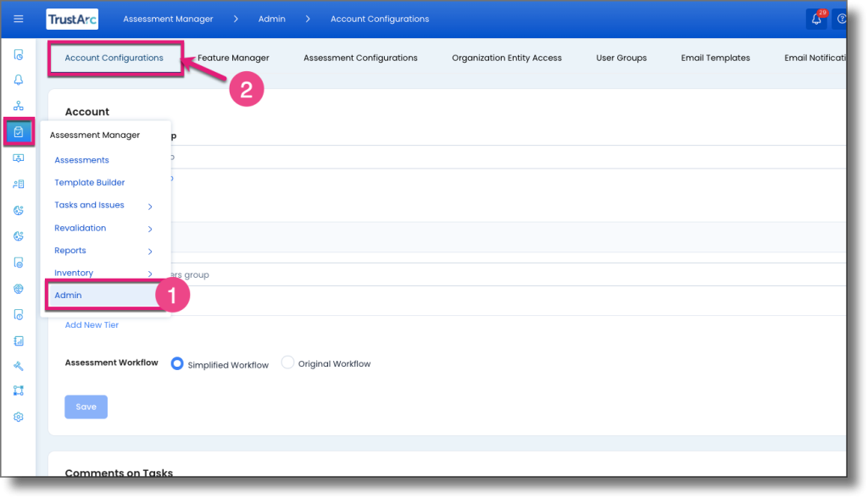The width and height of the screenshot is (868, 498).
Task: Go to Assessment Manager in the breadcrumb
Action: 168,19
